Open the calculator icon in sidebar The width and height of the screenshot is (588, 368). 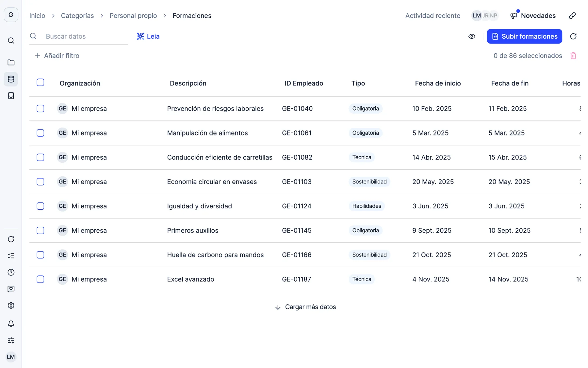click(11, 96)
